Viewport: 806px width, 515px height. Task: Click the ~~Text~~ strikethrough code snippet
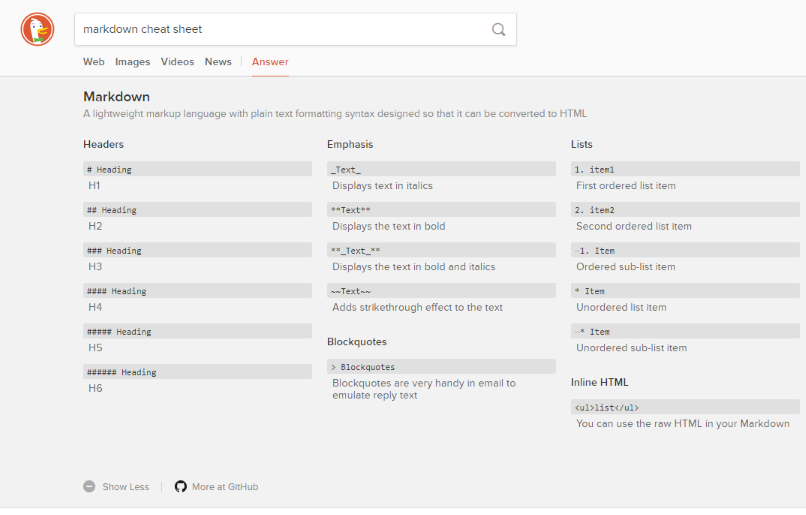(x=351, y=291)
